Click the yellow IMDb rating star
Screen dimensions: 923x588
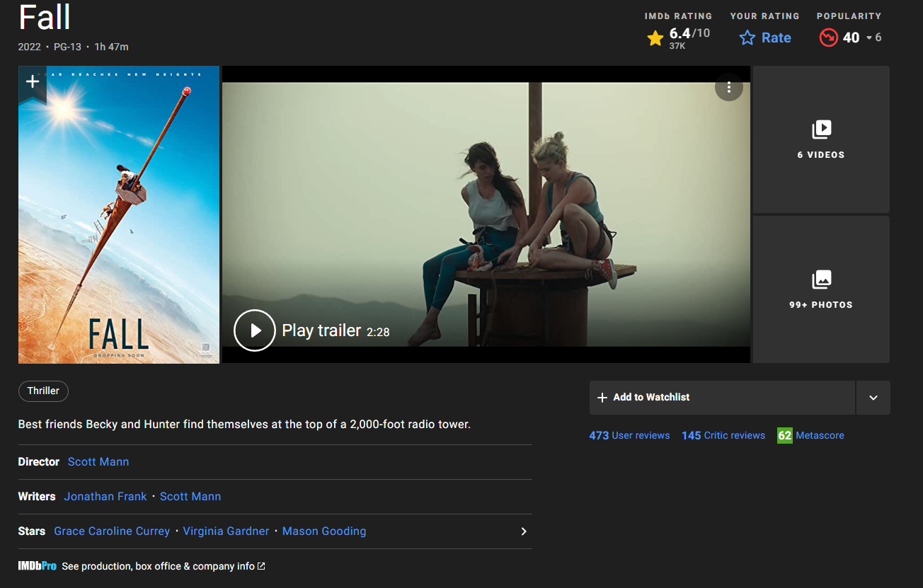(x=655, y=38)
